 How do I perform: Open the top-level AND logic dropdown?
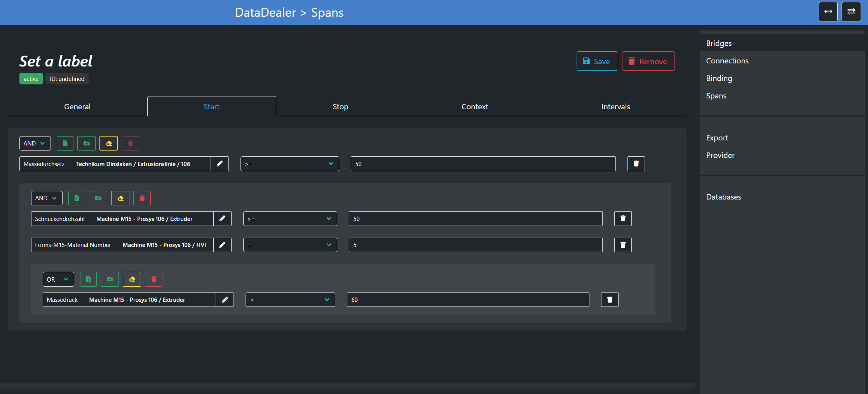point(35,144)
